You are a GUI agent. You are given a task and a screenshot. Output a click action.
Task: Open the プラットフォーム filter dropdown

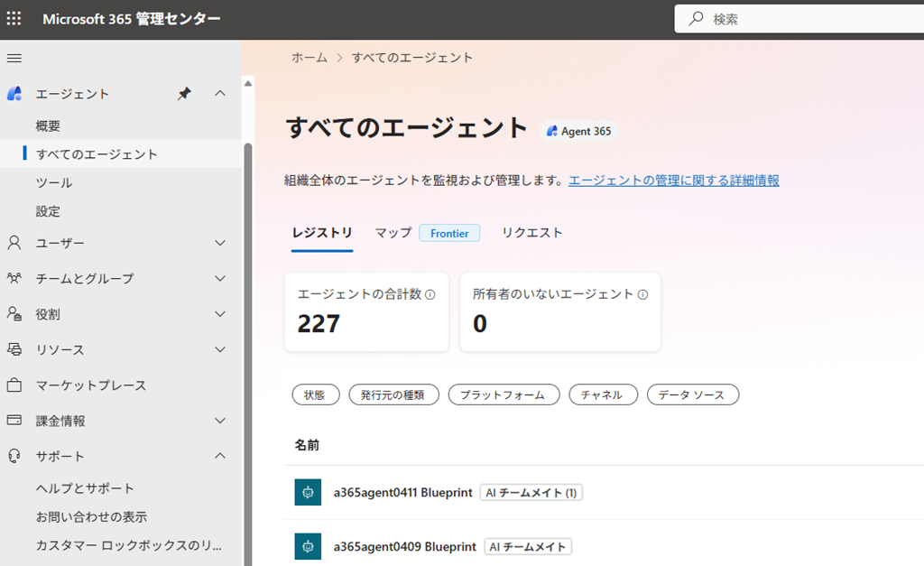point(504,394)
